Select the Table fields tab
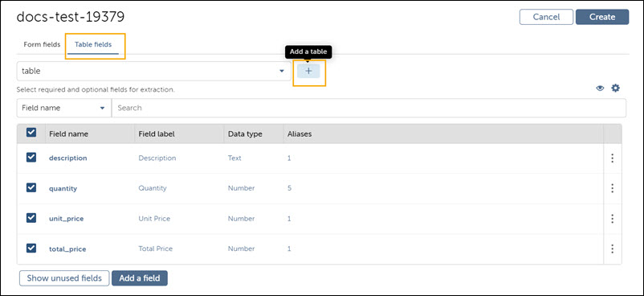This screenshot has width=644, height=296. tap(93, 44)
